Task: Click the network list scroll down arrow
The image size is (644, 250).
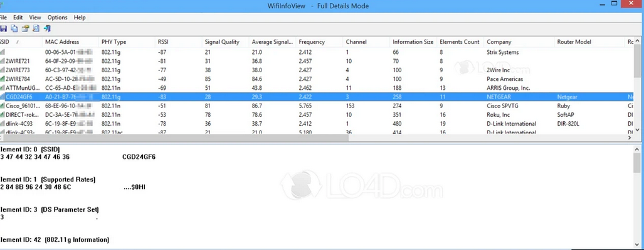Action: (x=637, y=130)
